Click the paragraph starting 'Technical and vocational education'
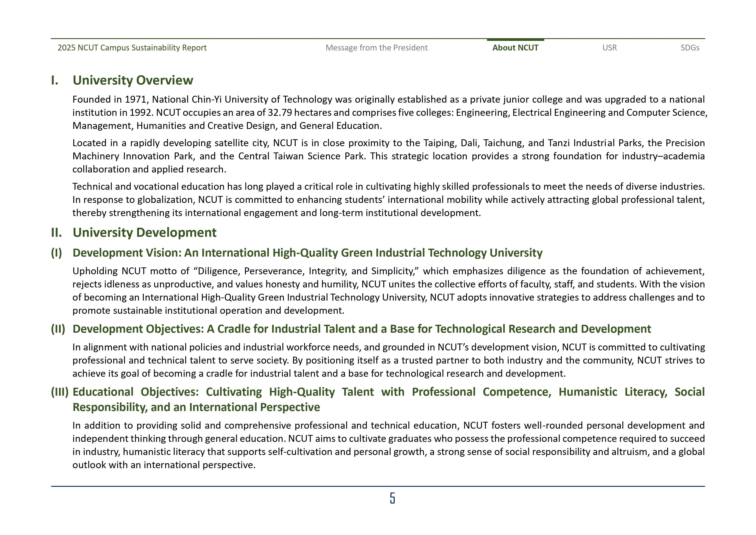 [388, 199]
